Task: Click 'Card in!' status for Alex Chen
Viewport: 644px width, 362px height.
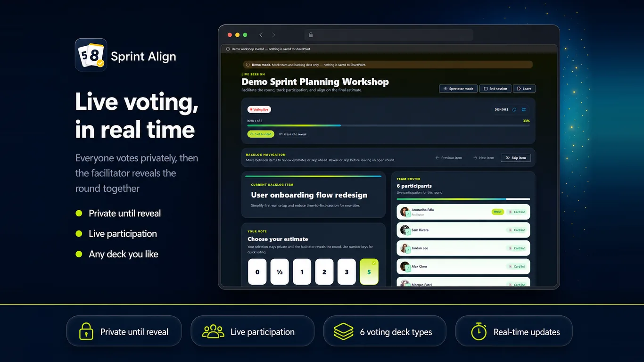Action: pos(516,266)
